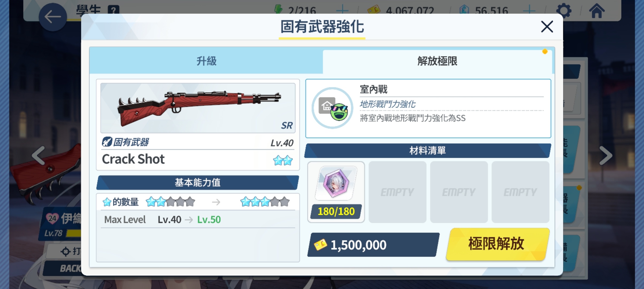This screenshot has height=289, width=644.
Task: Tap the first EMPTY material slot
Action: click(397, 192)
